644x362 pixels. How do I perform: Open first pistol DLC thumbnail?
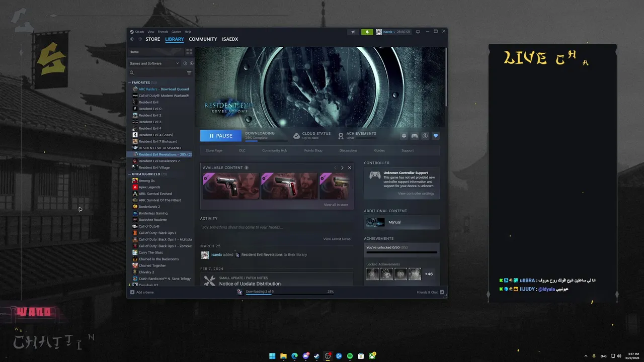(231, 186)
